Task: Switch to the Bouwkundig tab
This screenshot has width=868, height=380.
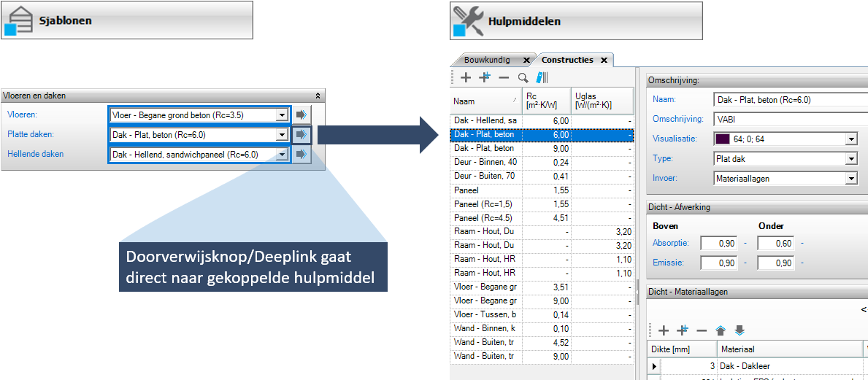Action: tap(487, 60)
